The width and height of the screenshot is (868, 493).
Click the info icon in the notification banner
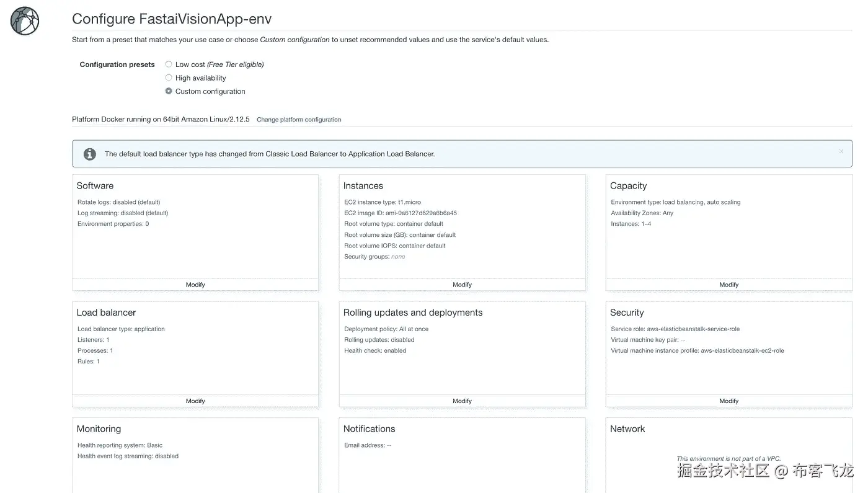tap(90, 154)
